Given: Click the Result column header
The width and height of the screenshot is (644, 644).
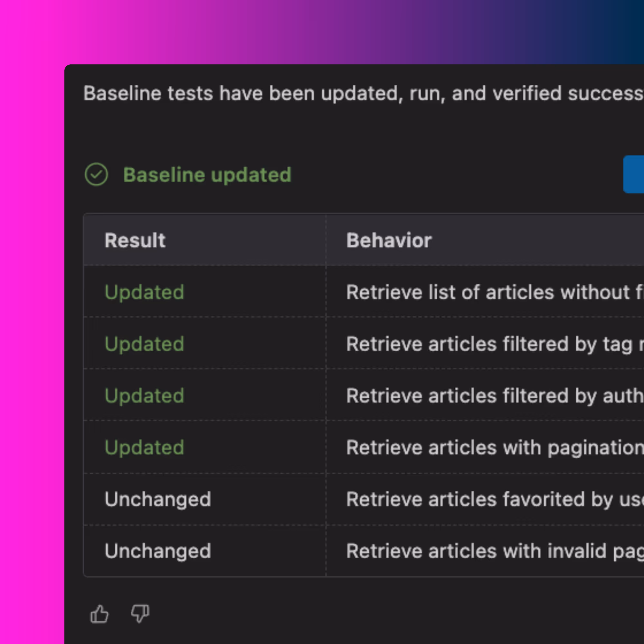Looking at the screenshot, I should pos(135,240).
